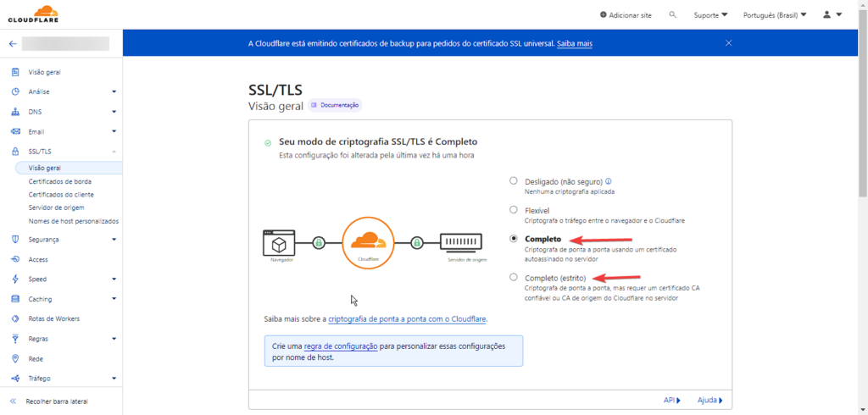Expand the Caching sidebar section arrow
The height and width of the screenshot is (415, 868).
pyautogui.click(x=114, y=299)
